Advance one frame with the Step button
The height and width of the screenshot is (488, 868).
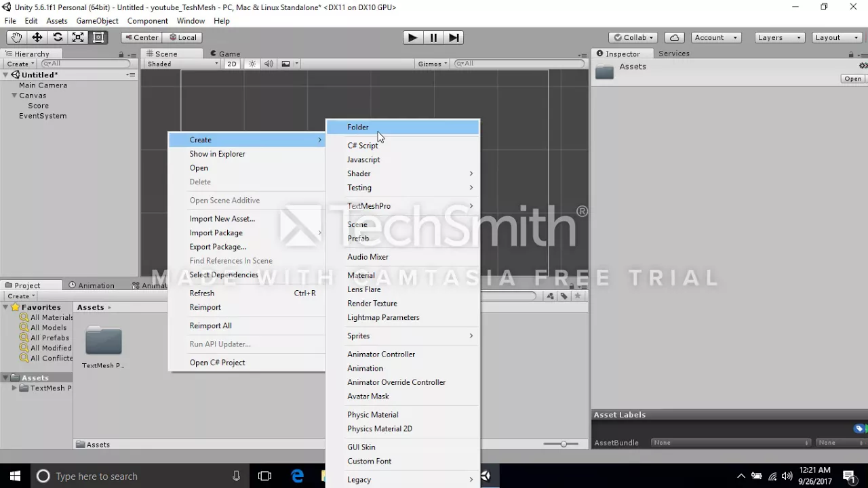point(454,37)
